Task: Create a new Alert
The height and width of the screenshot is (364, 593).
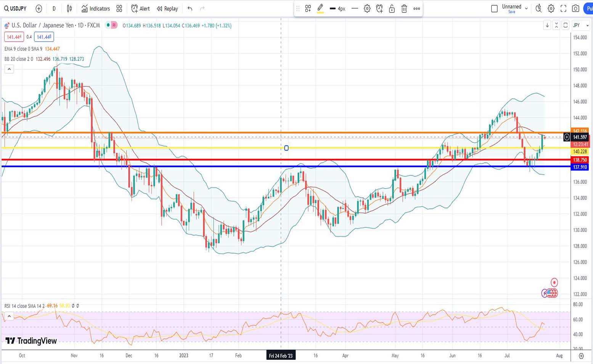Action: (x=140, y=8)
